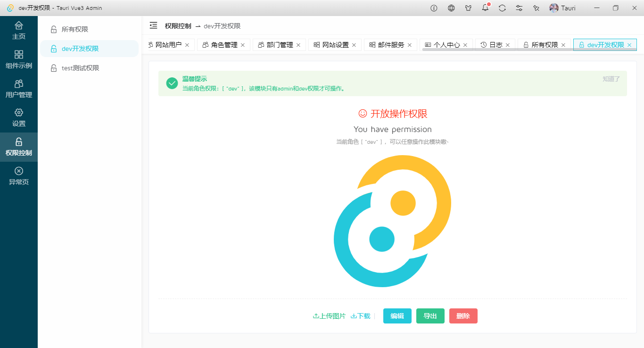This screenshot has height=348, width=644.
Task: Close the 角色管理 tab
Action: point(243,45)
